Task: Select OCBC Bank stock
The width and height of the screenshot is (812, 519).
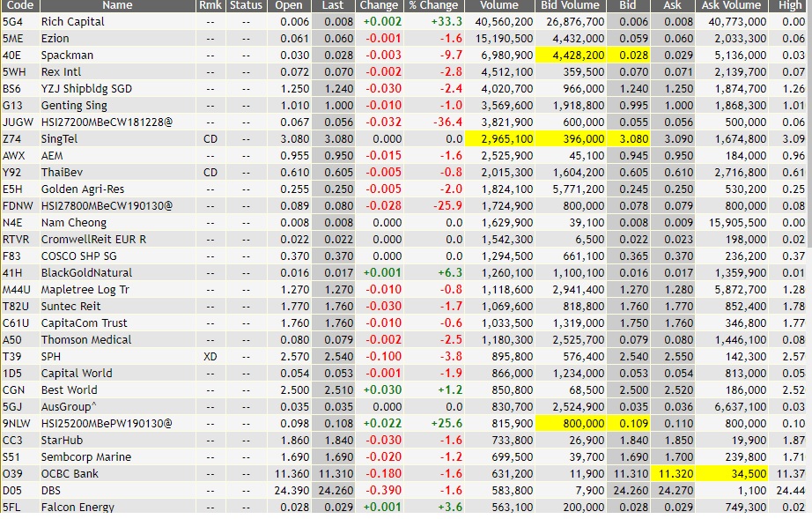Action: [x=70, y=473]
